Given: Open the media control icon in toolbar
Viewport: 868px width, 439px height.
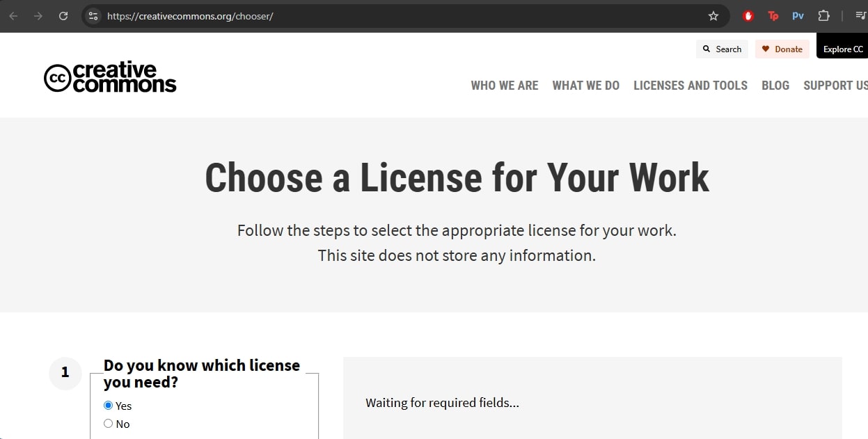Looking at the screenshot, I should (x=861, y=15).
